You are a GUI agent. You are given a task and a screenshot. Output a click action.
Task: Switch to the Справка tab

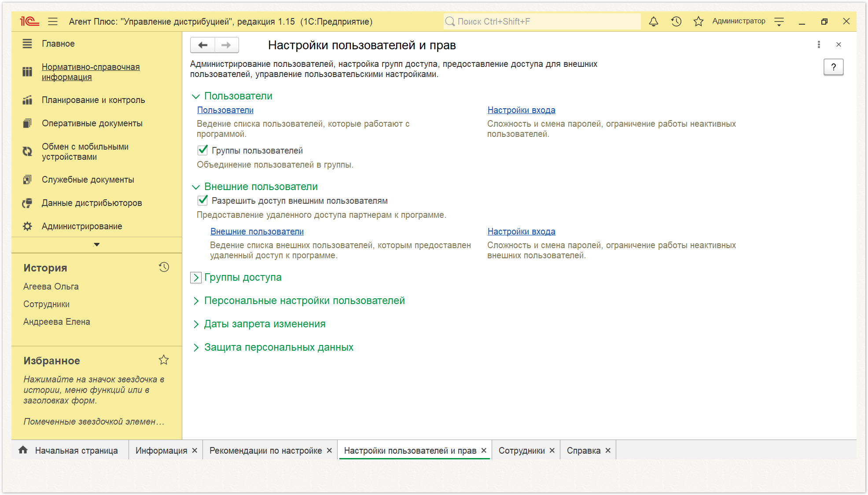584,451
